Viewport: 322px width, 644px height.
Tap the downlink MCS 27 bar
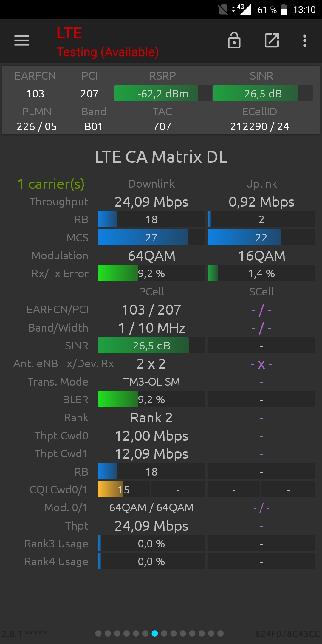[x=151, y=238]
